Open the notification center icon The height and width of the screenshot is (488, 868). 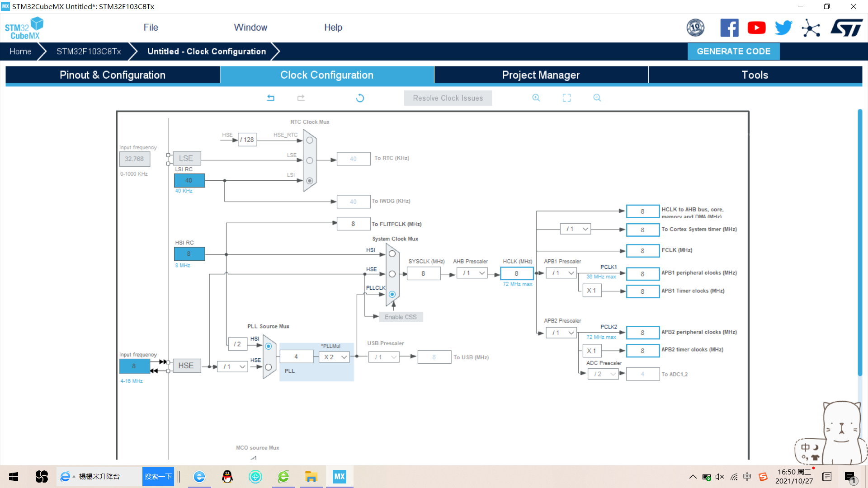pos(850,477)
